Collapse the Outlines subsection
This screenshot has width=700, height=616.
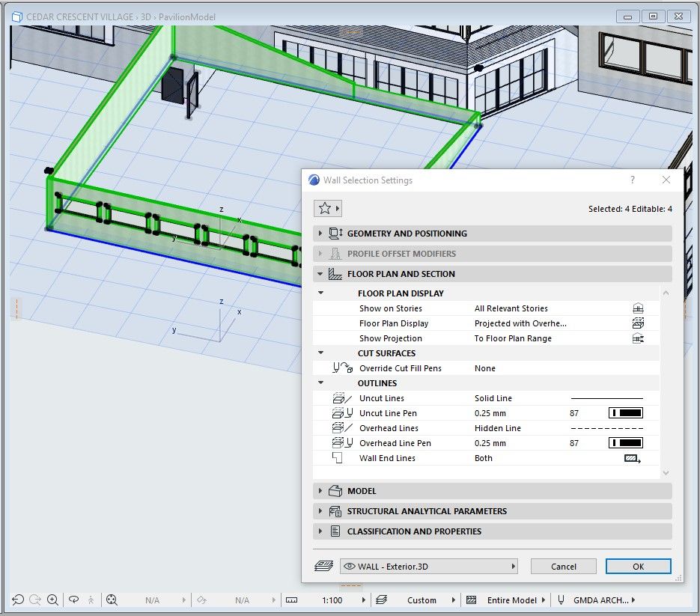pyautogui.click(x=321, y=383)
